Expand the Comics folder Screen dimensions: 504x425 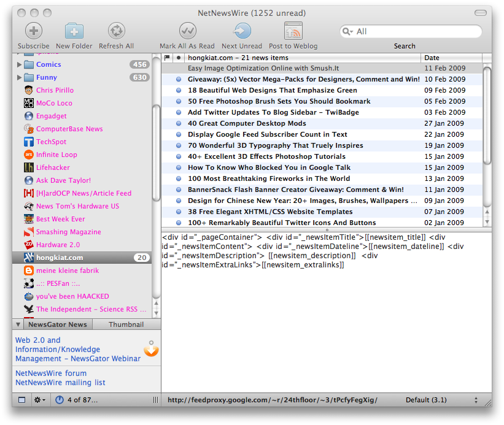pyautogui.click(x=19, y=64)
